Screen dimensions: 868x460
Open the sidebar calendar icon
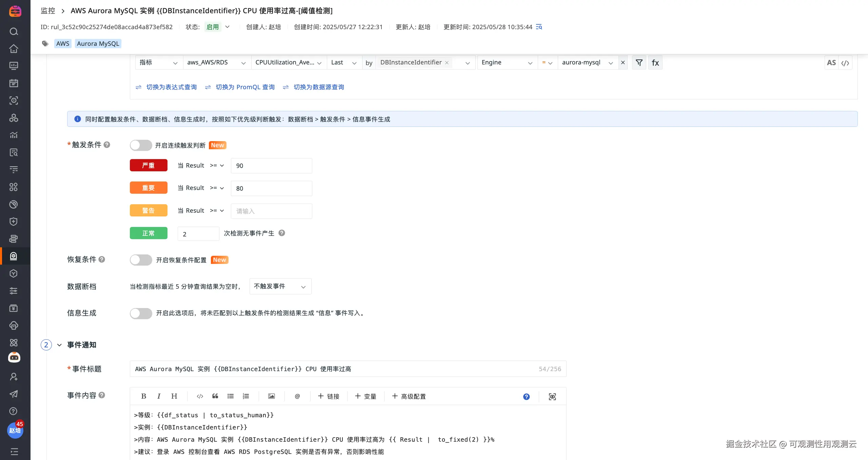[x=14, y=83]
